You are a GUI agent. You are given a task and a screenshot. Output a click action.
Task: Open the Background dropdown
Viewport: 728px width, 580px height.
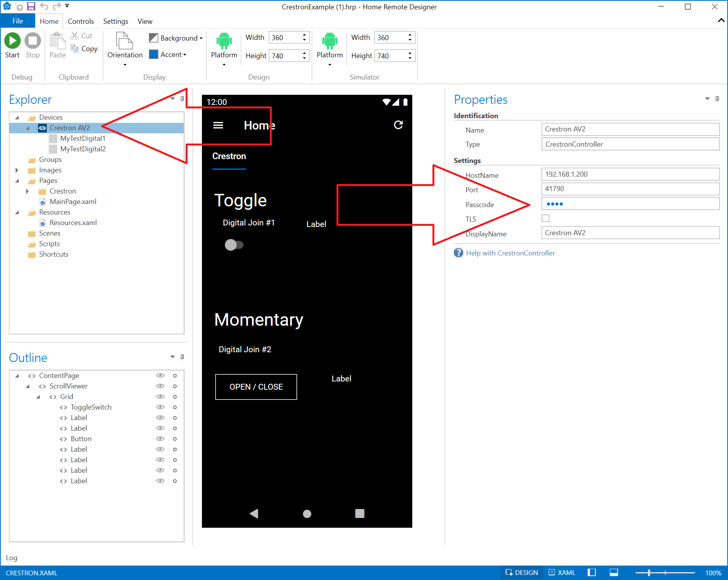[176, 38]
